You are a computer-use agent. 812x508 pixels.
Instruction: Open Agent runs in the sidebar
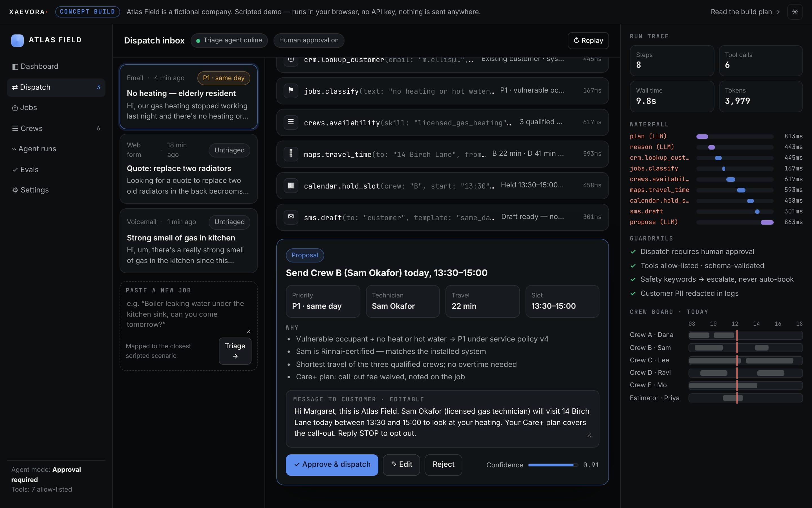click(x=56, y=149)
